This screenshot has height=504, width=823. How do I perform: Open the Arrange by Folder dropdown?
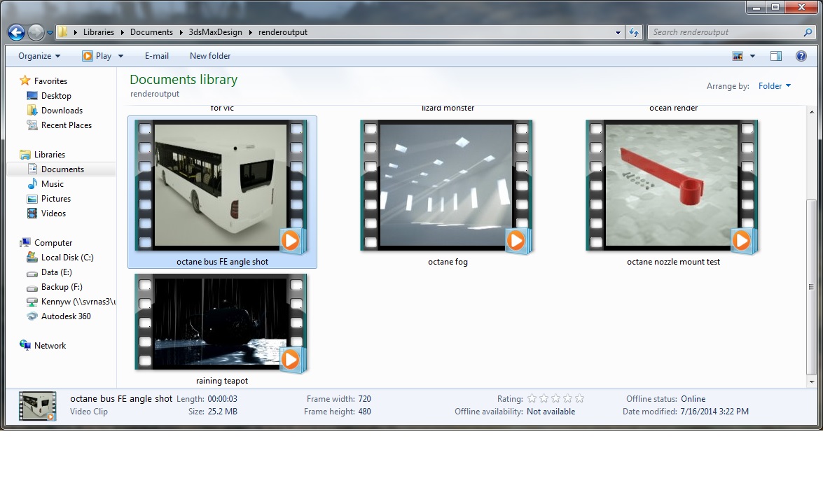[774, 86]
